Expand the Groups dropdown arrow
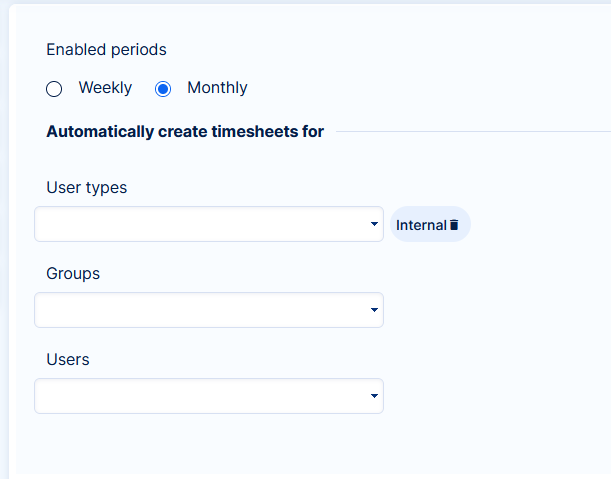The image size is (611, 479). click(x=374, y=310)
